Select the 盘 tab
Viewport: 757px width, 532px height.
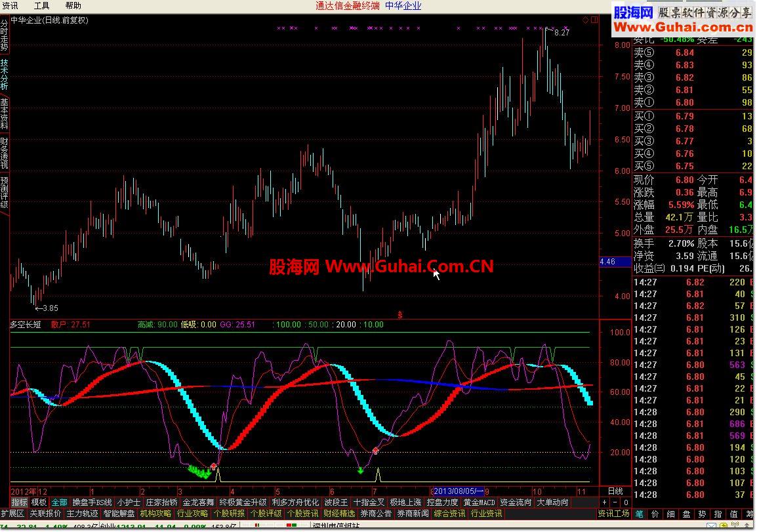[x=686, y=514]
